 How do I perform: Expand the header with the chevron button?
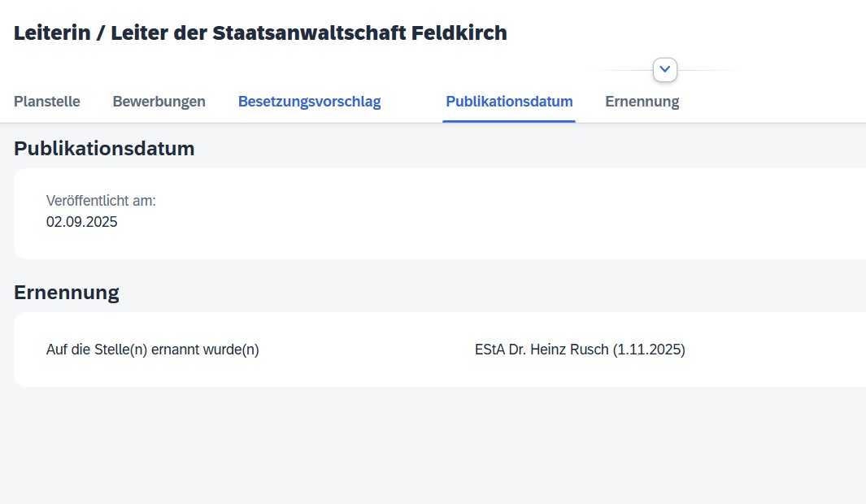665,70
